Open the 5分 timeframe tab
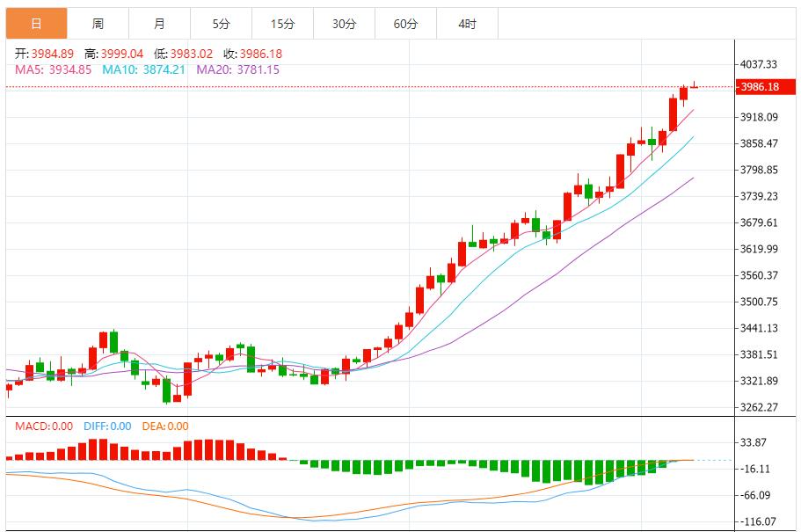The image size is (801, 532). pyautogui.click(x=221, y=24)
